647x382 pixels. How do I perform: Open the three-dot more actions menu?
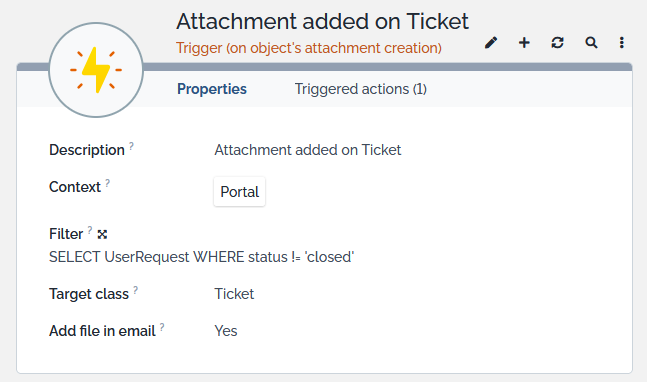(x=621, y=42)
